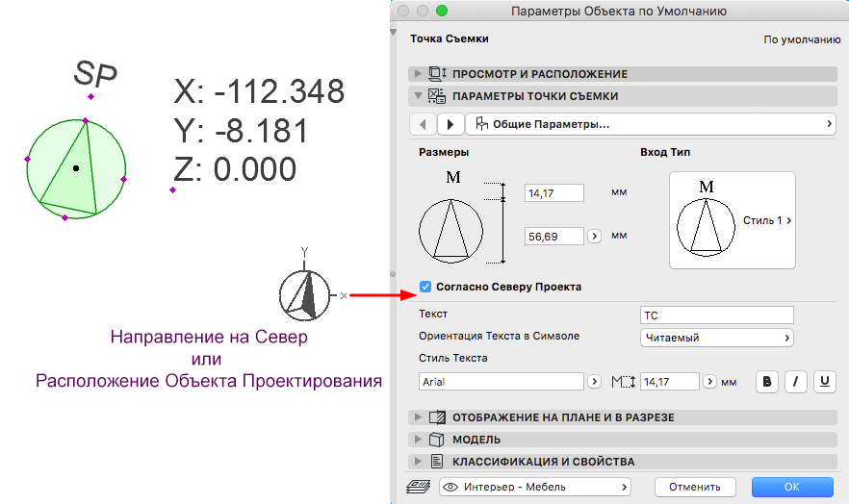
Task: Toggle underline text style
Action: tap(825, 382)
